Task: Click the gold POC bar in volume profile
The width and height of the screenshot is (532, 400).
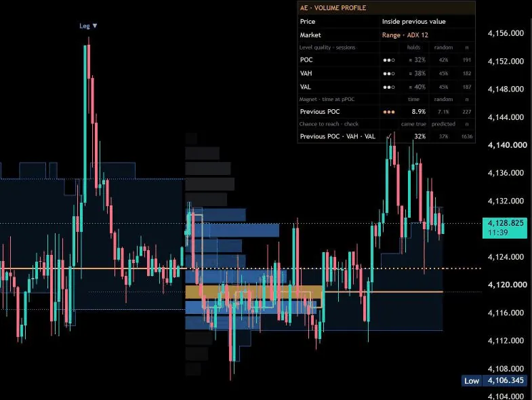Action: 253,292
